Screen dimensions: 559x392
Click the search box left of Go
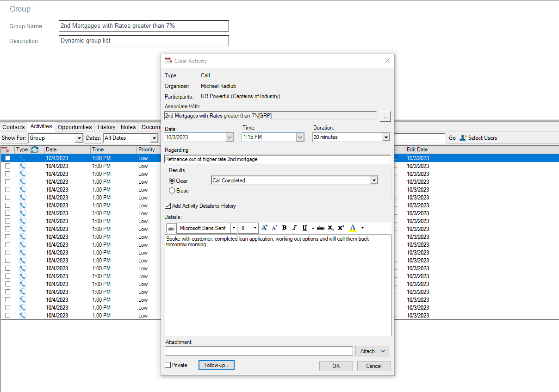420,138
